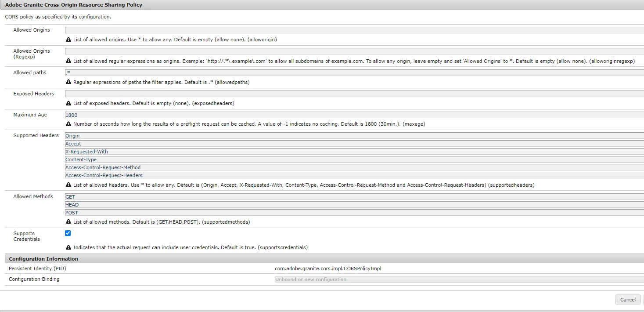Click the Configuration Binding label
The image size is (644, 312).
[x=34, y=279]
